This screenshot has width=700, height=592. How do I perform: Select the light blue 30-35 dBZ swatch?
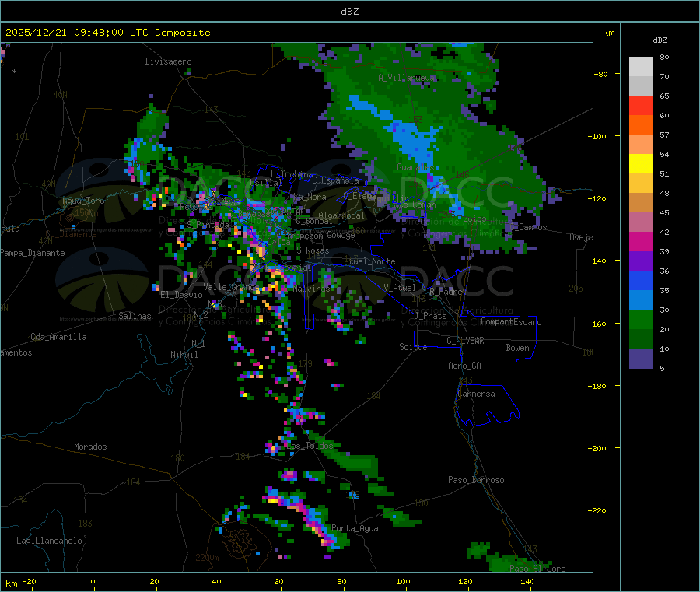[x=641, y=300]
